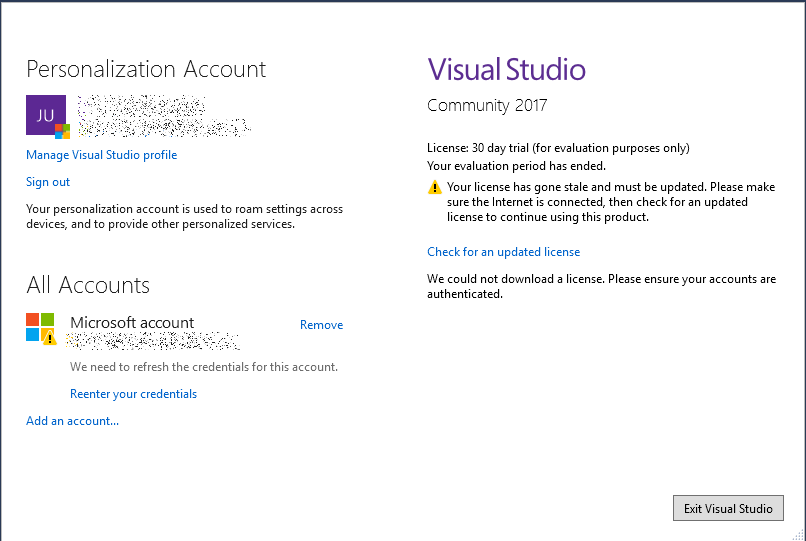Select the Microsoft account label
Screen dimensions: 806x541
click(132, 322)
